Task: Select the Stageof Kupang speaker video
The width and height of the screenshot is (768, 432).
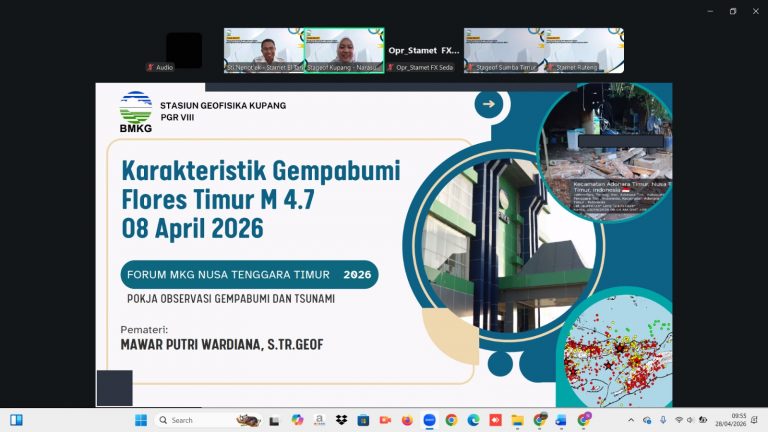Action: (x=344, y=50)
